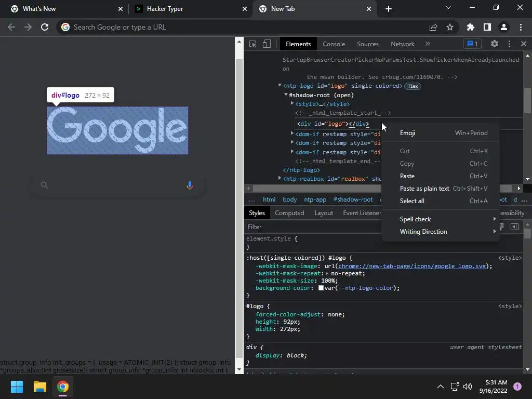Choose Paste from the context menu

point(441,176)
